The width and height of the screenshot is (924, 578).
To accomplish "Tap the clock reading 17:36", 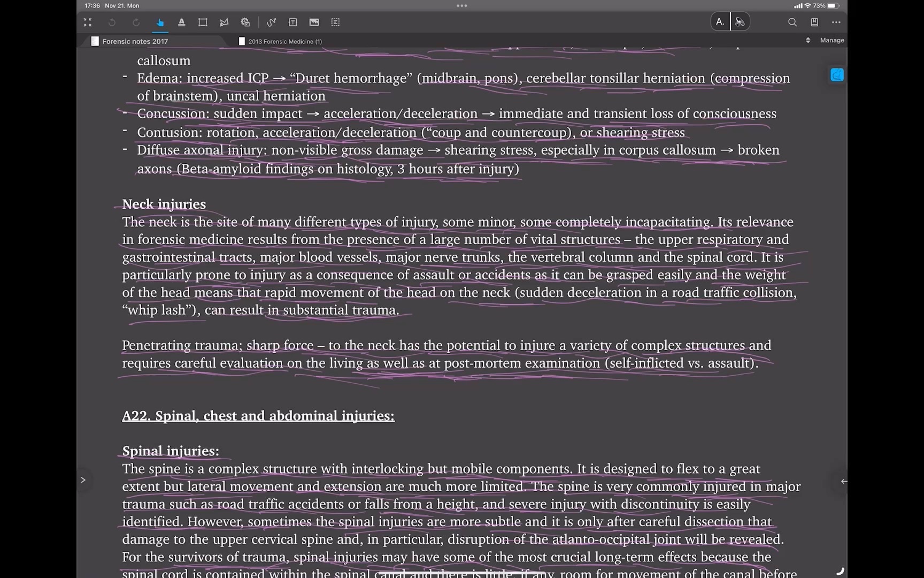I will pos(93,6).
